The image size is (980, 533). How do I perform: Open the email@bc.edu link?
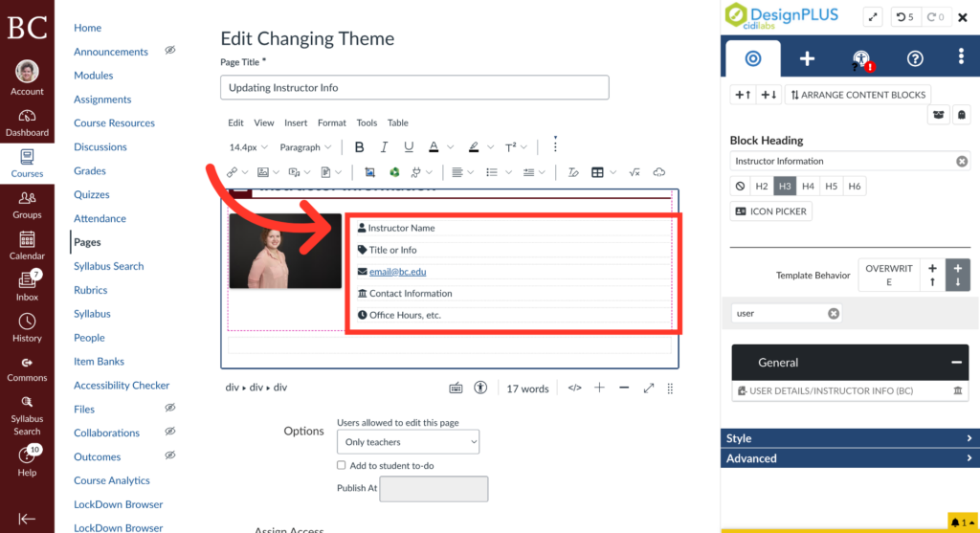397,272
